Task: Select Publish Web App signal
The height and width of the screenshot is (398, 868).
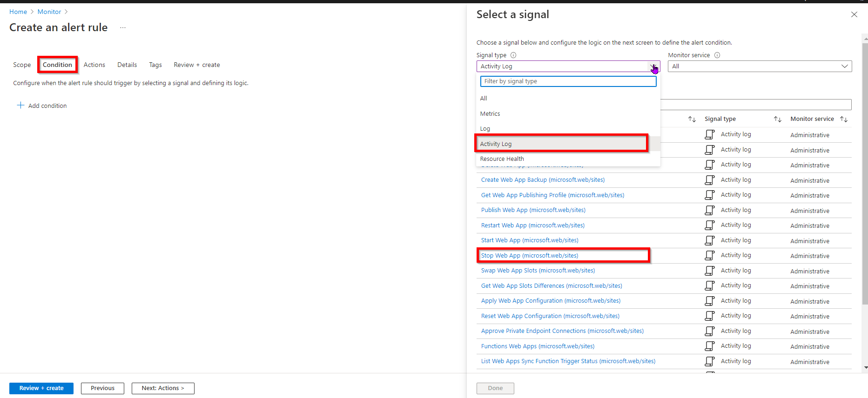Action: click(x=533, y=210)
